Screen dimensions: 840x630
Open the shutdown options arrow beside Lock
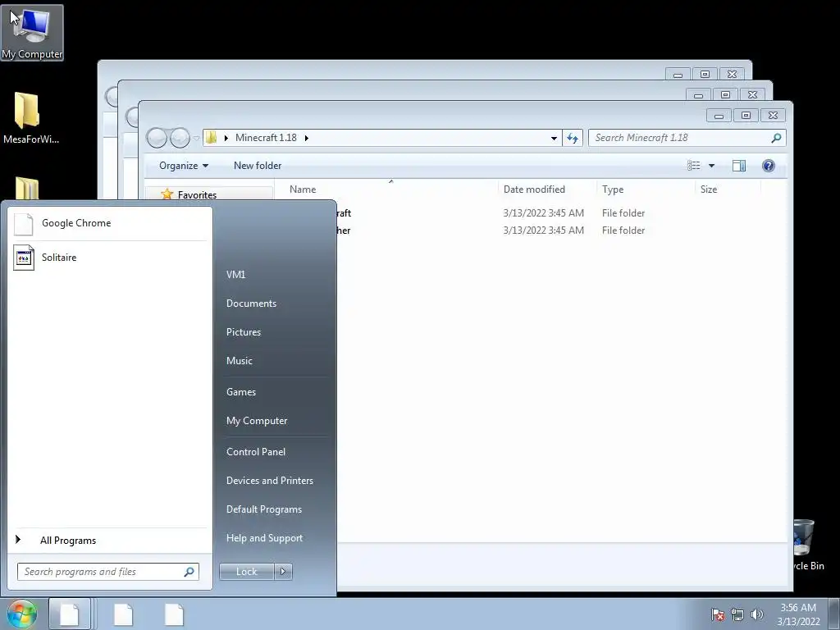pos(283,572)
